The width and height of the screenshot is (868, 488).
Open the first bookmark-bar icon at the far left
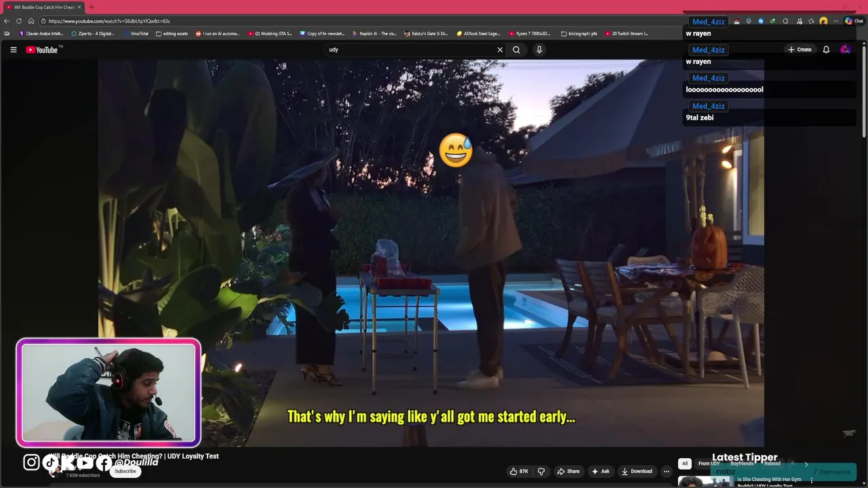(x=7, y=33)
